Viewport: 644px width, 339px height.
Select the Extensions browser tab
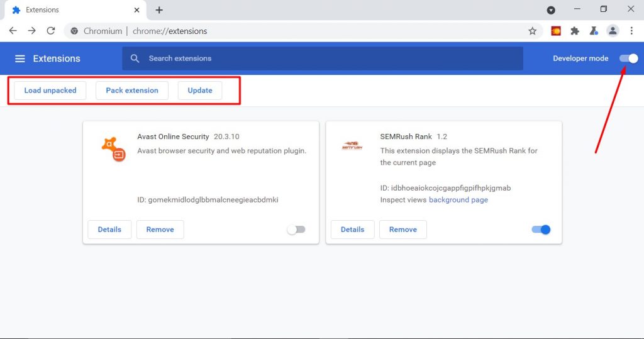click(75, 10)
